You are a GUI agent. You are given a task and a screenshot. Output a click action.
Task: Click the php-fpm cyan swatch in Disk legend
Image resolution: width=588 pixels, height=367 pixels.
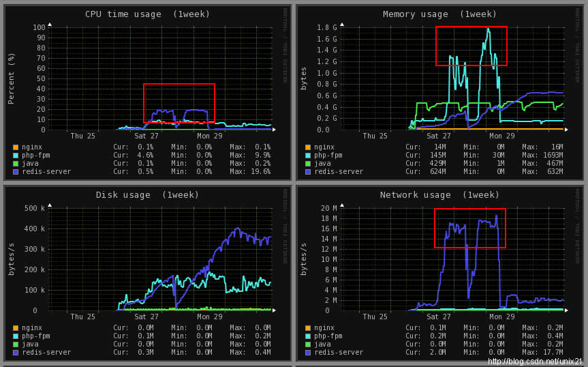16,336
